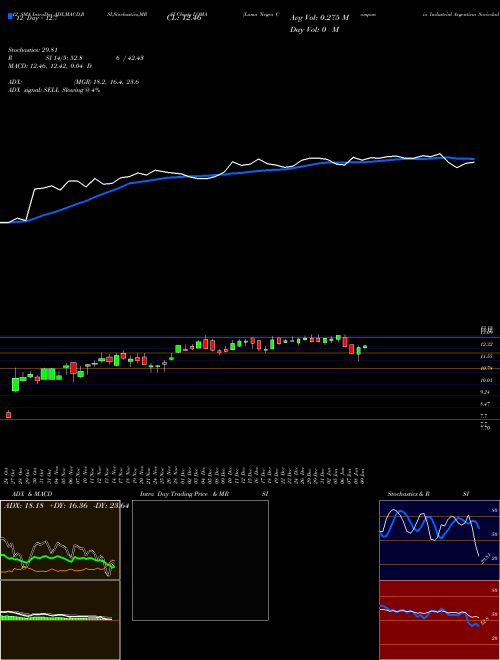The width and height of the screenshot is (500, 660).
Task: Click the "Avg Vol: 0.275 M" label
Action: [319, 18]
